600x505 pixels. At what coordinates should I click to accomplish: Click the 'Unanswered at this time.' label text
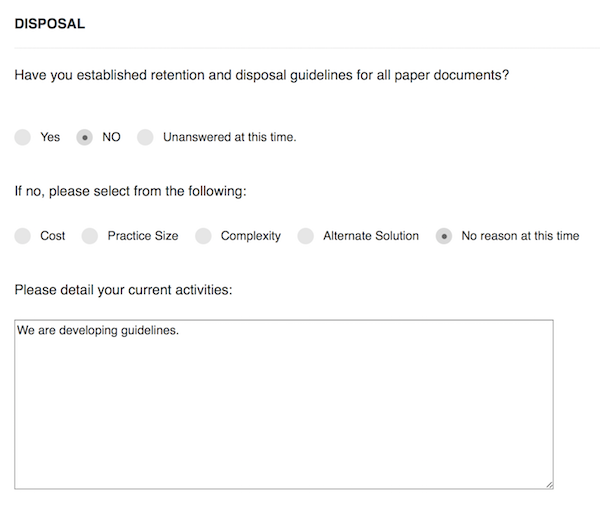pyautogui.click(x=230, y=137)
